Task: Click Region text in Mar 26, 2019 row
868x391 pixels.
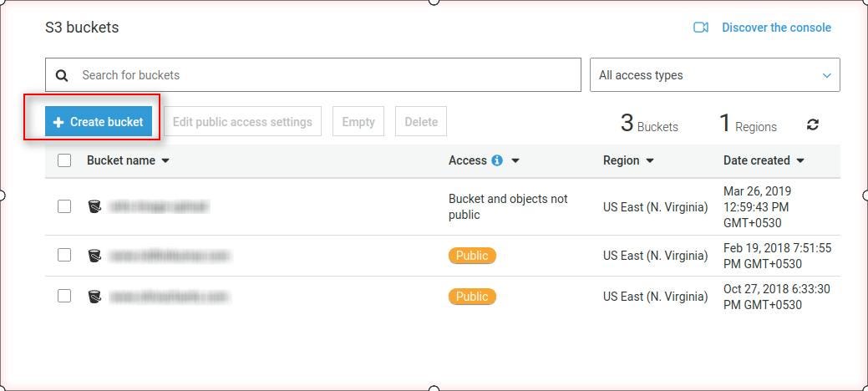Action: tap(656, 207)
